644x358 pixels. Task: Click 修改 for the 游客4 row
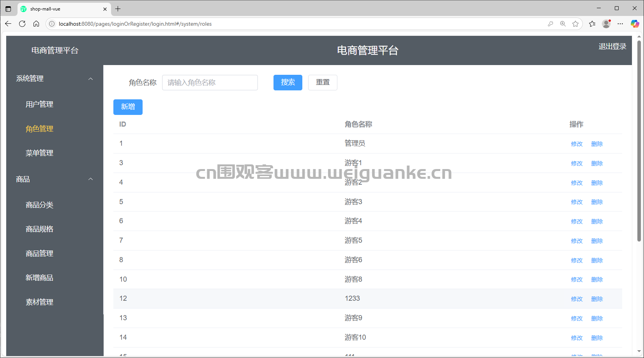577,222
